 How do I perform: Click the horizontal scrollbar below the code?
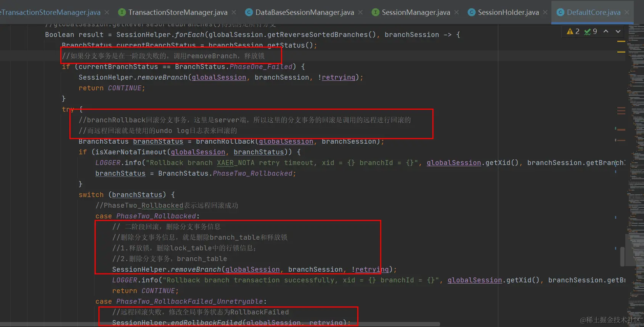click(220, 324)
